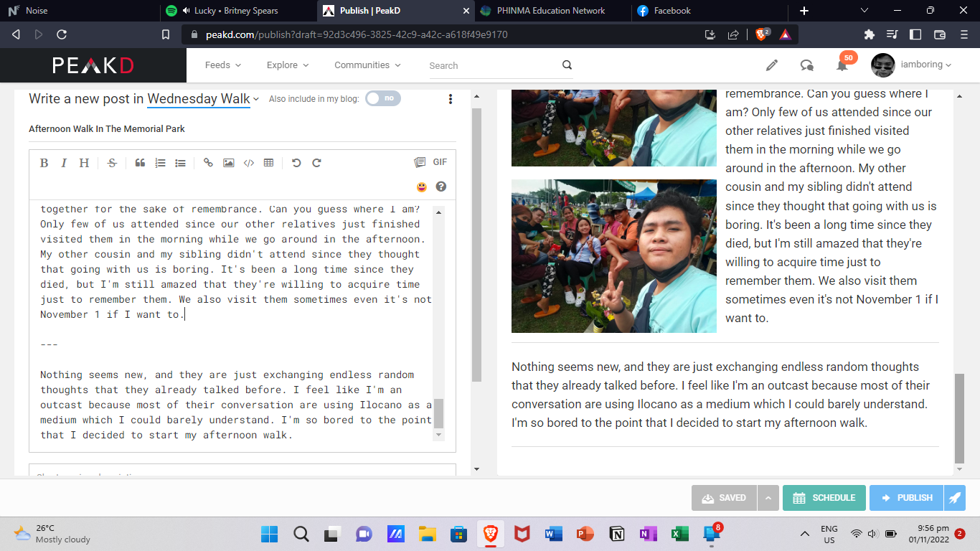
Task: Click the PeakD search magnifier icon
Action: tap(567, 65)
